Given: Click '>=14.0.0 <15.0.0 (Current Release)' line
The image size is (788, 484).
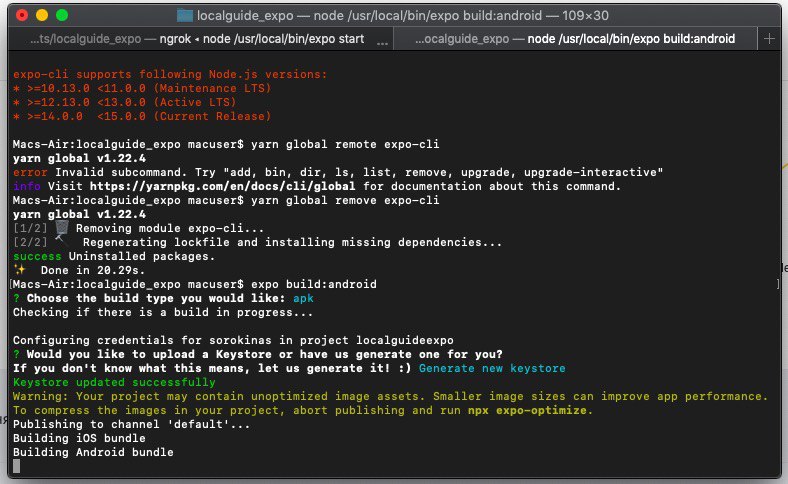Looking at the screenshot, I should click(x=142, y=117).
